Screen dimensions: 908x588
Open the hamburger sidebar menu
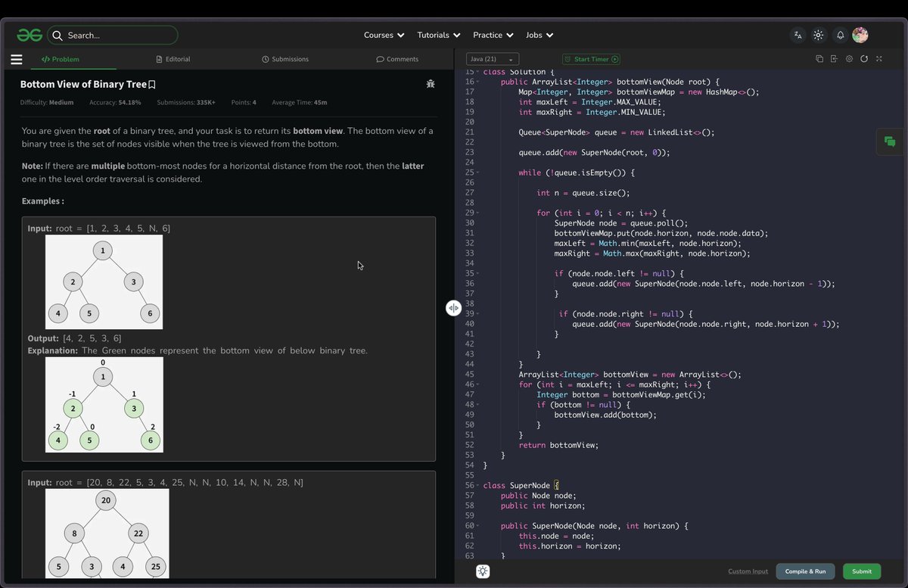pyautogui.click(x=17, y=59)
